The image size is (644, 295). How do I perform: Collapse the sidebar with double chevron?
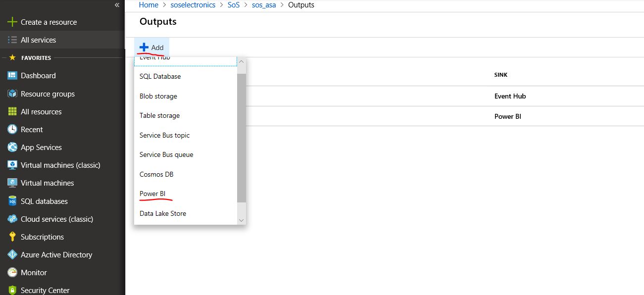click(117, 5)
